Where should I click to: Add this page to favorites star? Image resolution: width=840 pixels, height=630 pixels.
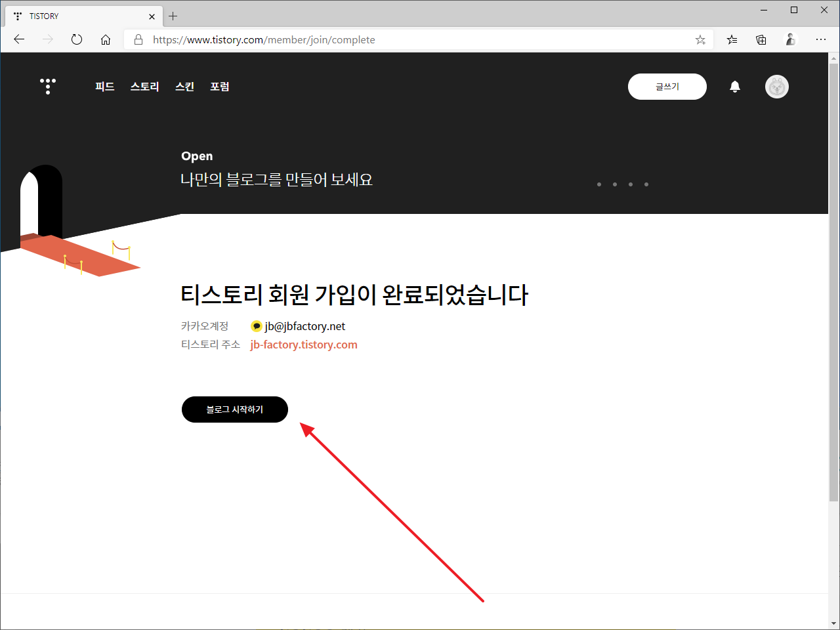pos(700,39)
